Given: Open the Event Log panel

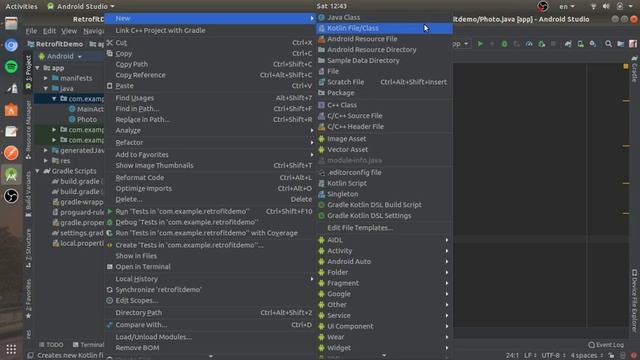Looking at the screenshot, I should pyautogui.click(x=606, y=345).
